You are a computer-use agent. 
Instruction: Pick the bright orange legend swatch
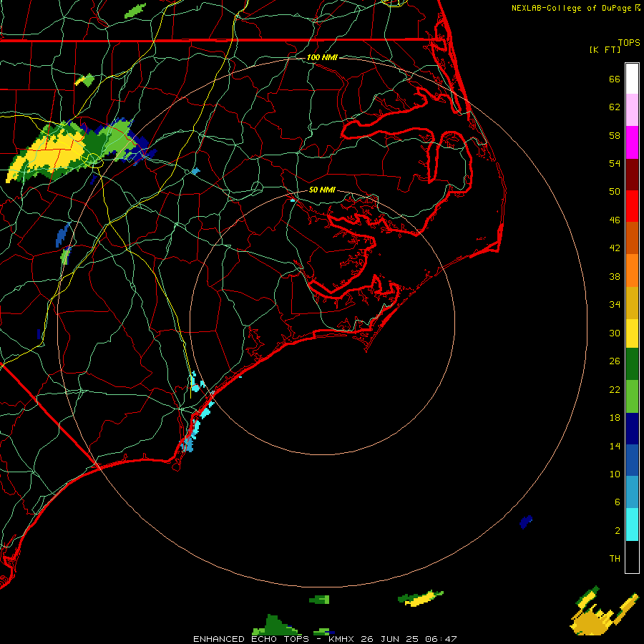tap(632, 270)
